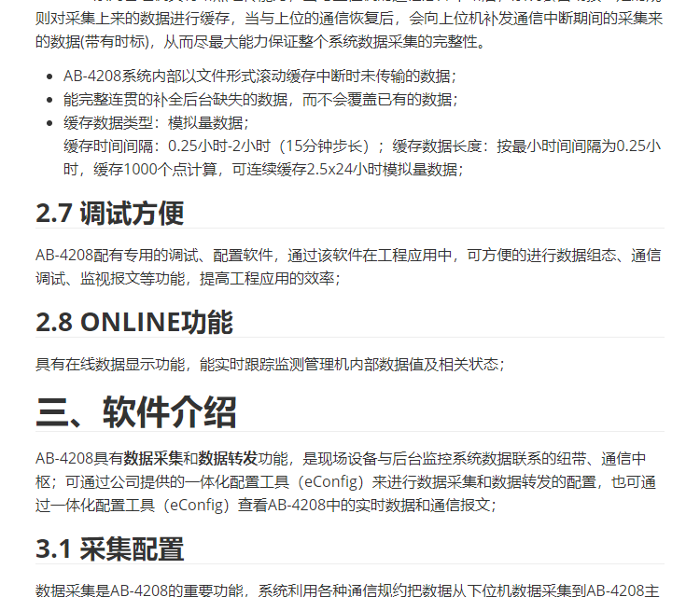This screenshot has height=597, width=700.
Task: Click the line starting "数据采集是AB-4208的重要功能"
Action: coord(347,590)
